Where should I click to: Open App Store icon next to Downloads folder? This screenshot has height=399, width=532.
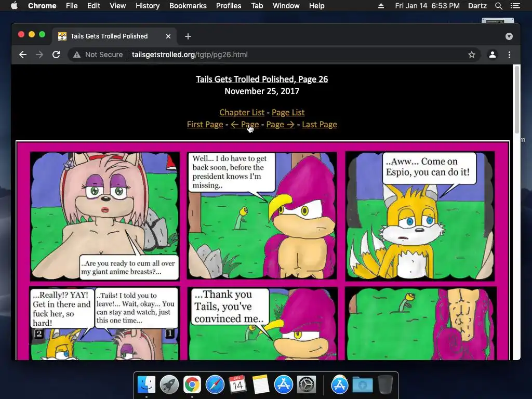340,385
